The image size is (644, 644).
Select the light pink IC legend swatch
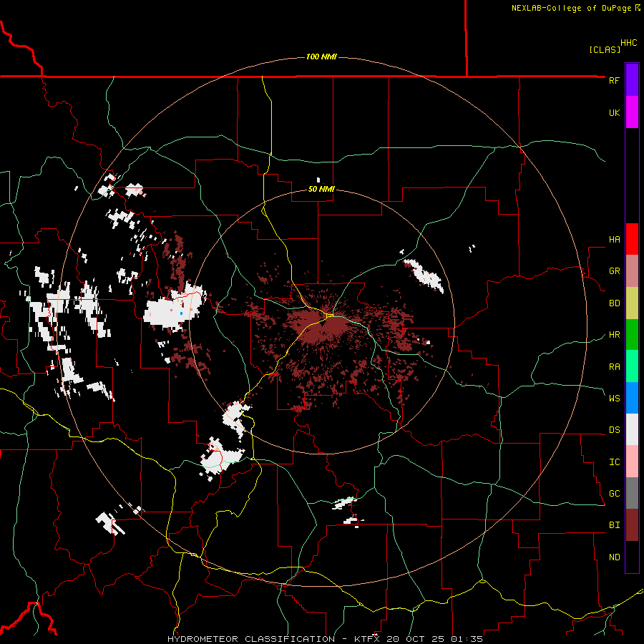tap(632, 462)
